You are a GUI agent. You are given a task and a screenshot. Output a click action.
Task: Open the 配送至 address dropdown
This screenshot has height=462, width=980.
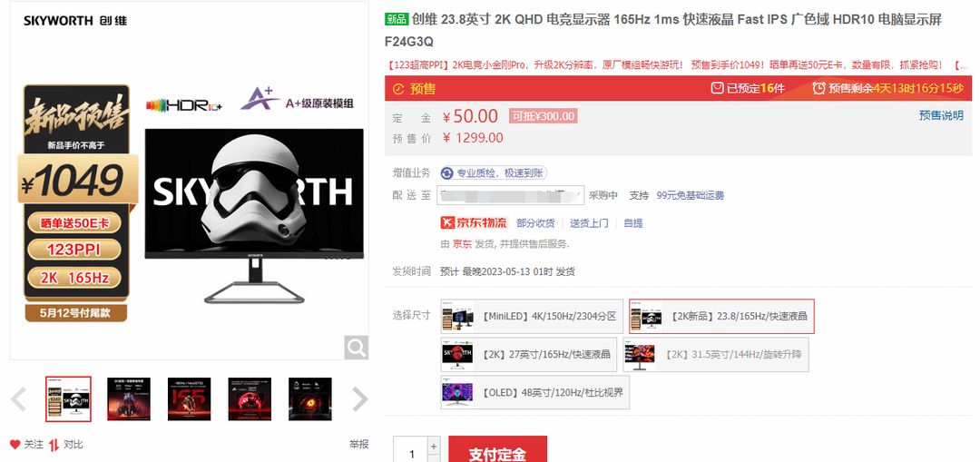click(510, 195)
